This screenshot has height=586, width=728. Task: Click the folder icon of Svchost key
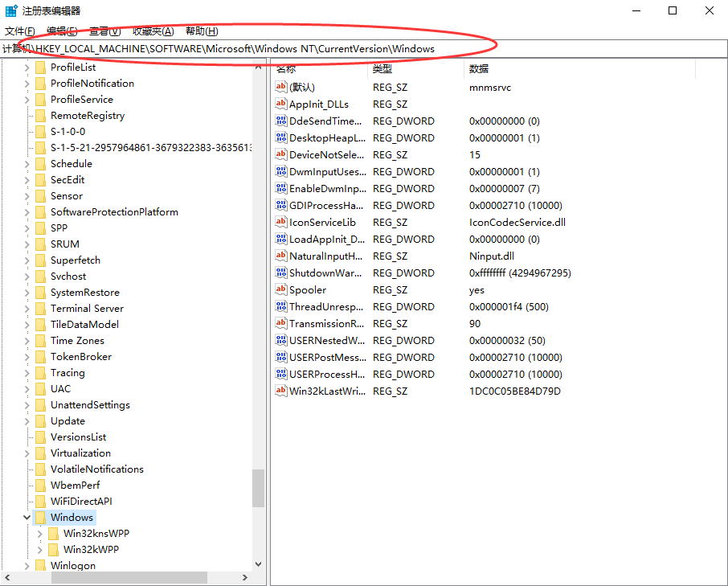coord(41,277)
